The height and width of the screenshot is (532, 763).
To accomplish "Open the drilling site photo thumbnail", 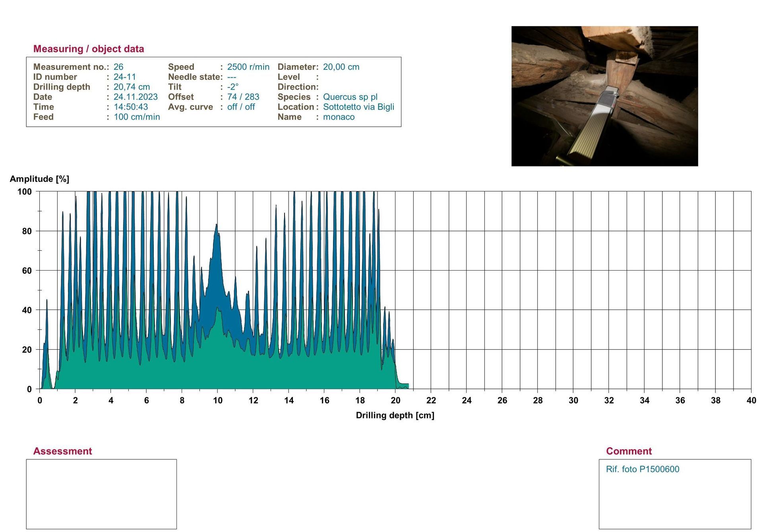I will pyautogui.click(x=604, y=96).
